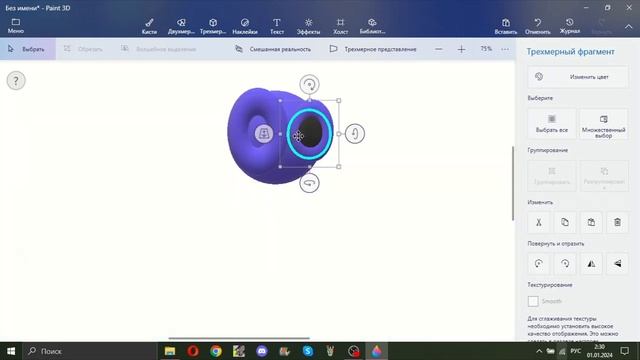Click the canvas horizontal scrollbar
This screenshot has width=640, height=360.
pos(239,338)
